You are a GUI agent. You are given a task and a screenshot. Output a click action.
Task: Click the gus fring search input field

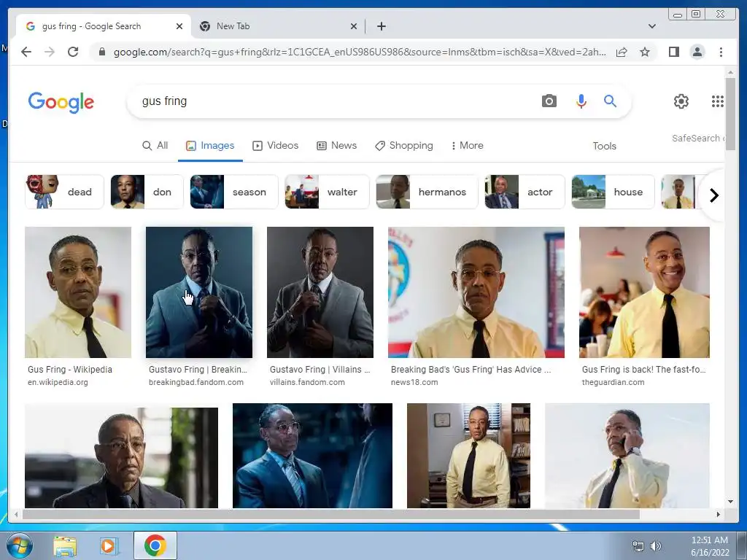coord(333,101)
